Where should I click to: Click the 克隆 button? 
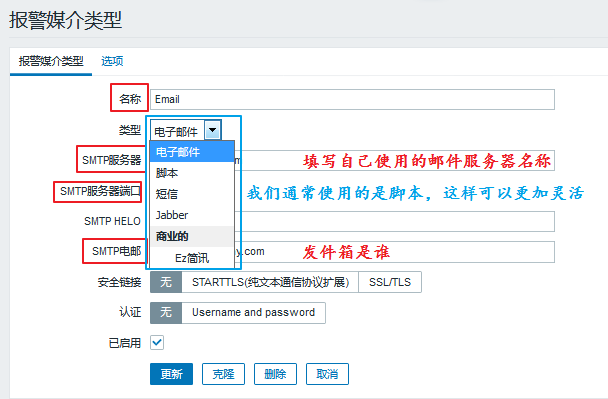pos(223,374)
